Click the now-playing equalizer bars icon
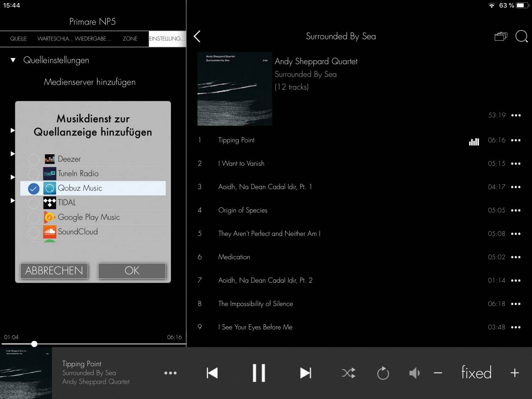Image resolution: width=532 pixels, height=399 pixels. (x=474, y=142)
